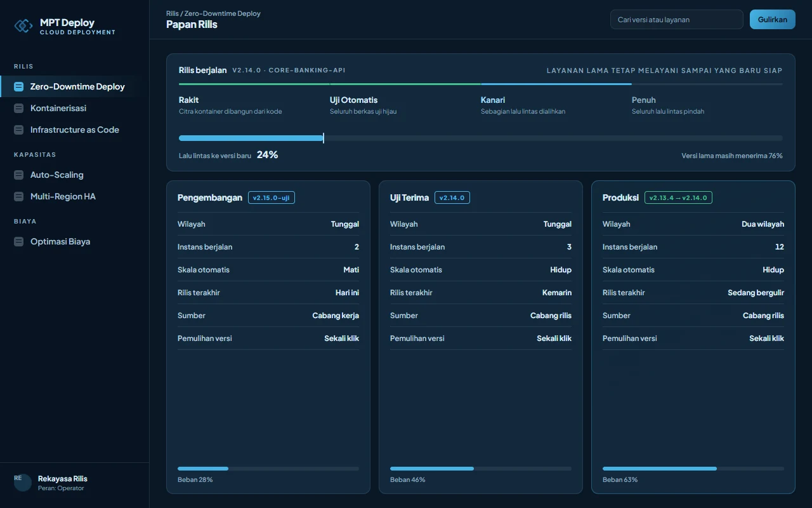The width and height of the screenshot is (812, 508).
Task: Click the v2.13.4 → v2.14.0 badge
Action: click(678, 198)
